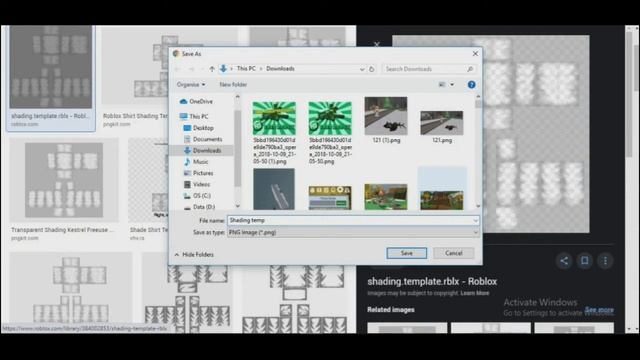
Task: Open OS (C:) drive
Action: click(198, 196)
